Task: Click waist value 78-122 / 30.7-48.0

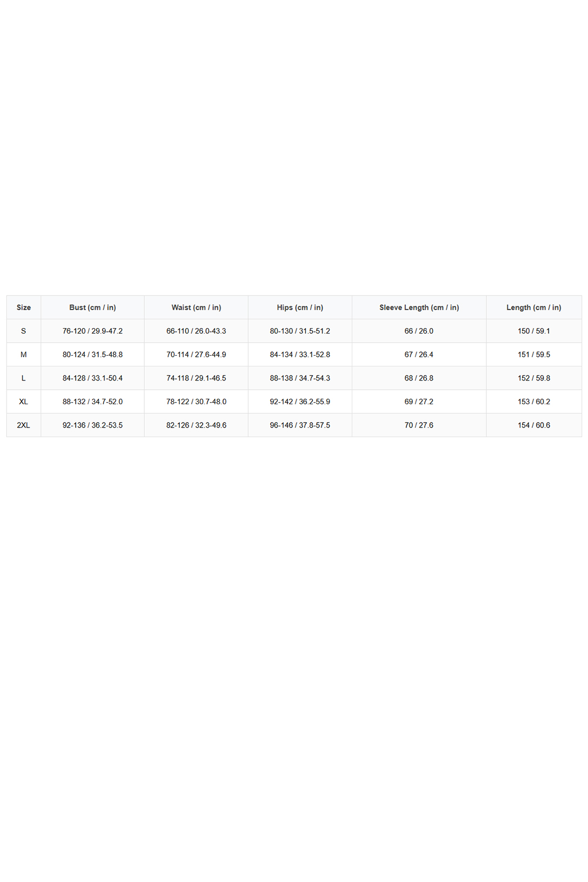Action: point(196,402)
